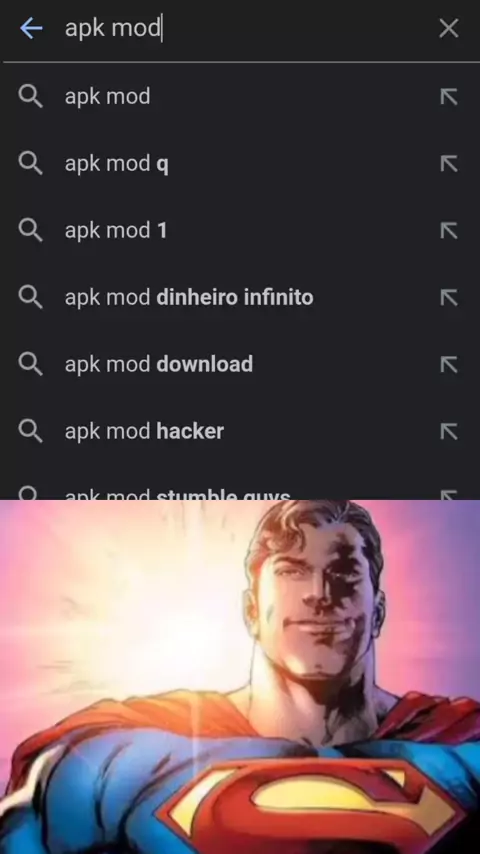480x854 pixels.
Task: Tap the Superman comic image
Action: 240,677
